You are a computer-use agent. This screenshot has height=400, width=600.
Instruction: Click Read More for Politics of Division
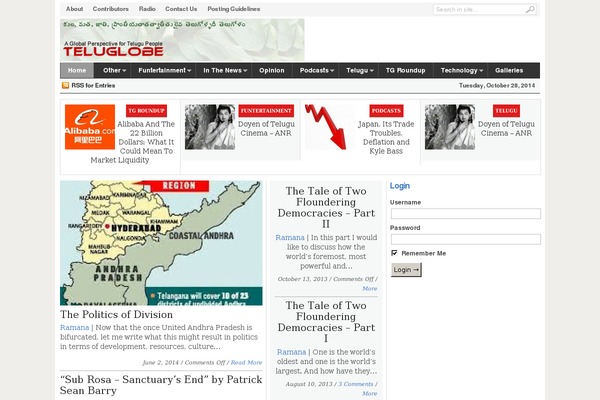click(246, 362)
